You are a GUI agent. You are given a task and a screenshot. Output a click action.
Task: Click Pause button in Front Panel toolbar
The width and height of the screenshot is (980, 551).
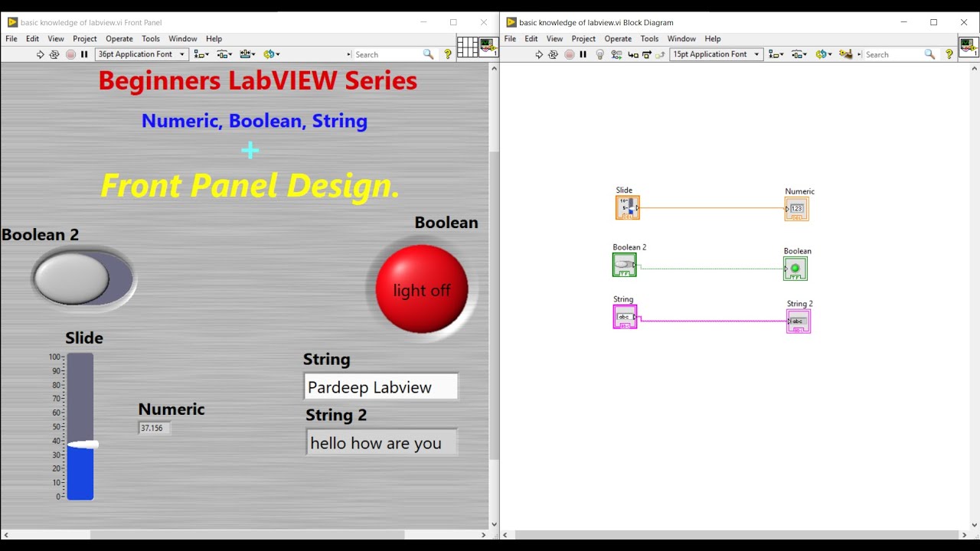[x=84, y=54]
